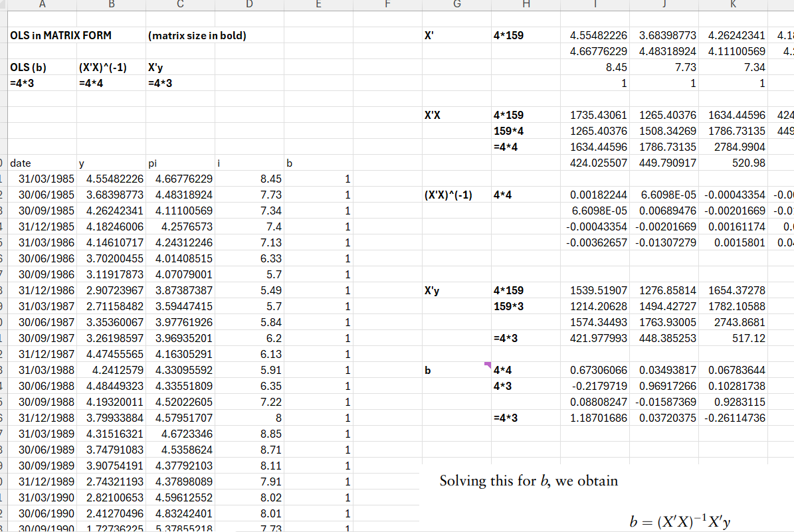This screenshot has width=794, height=532.
Task: Click the 4*159 cell next to X'y
Action: pos(508,290)
